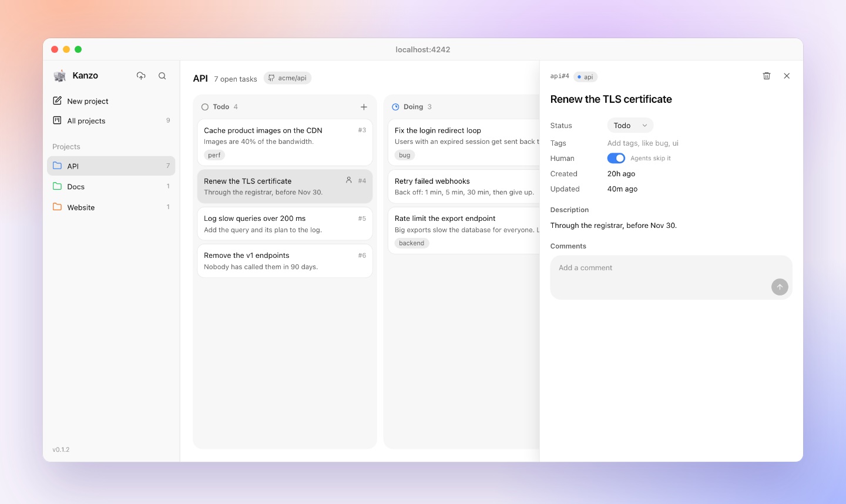The height and width of the screenshot is (504, 846).
Task: Click the Add a comment text box
Action: point(671,277)
